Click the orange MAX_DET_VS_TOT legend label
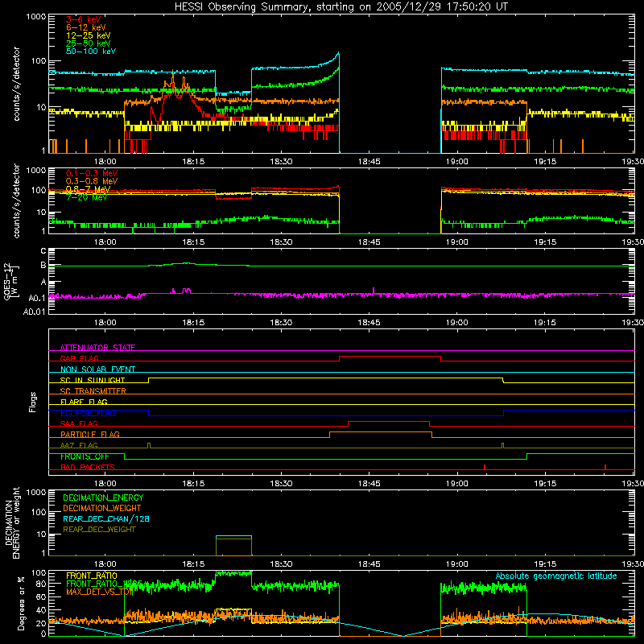 click(x=99, y=592)
